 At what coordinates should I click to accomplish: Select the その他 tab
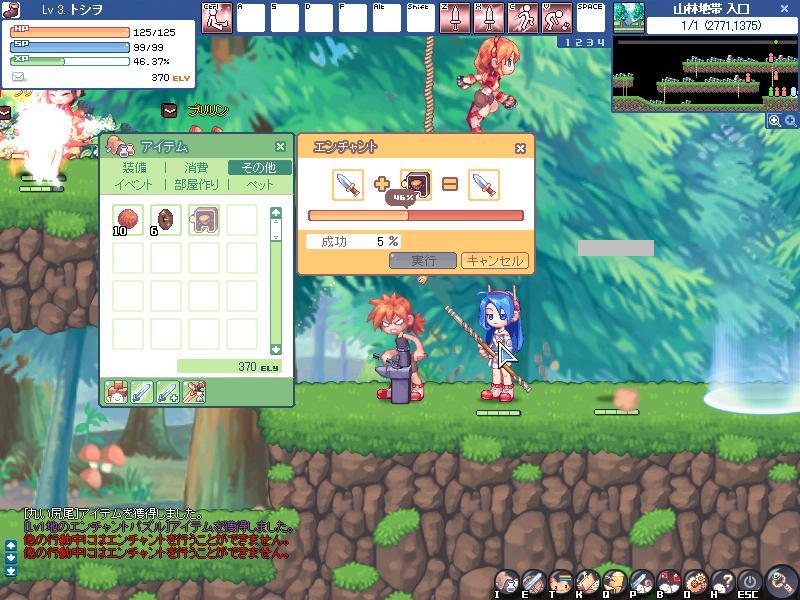tap(259, 167)
